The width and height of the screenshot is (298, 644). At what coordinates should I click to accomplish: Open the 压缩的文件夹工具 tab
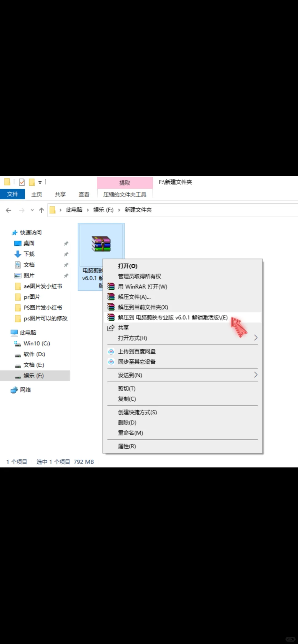(x=125, y=195)
